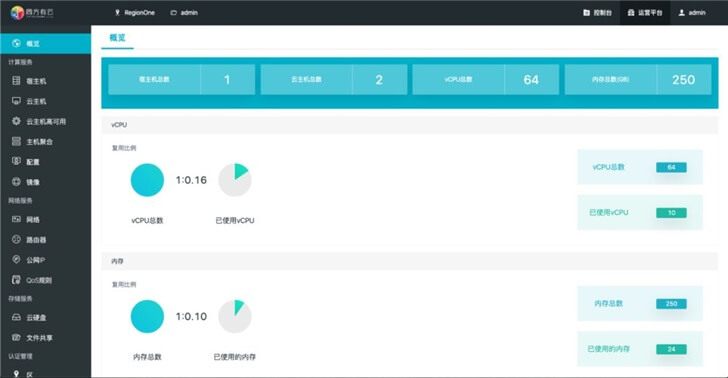Click the 云主机总数 summary card label
728x378 pixels.
pyautogui.click(x=306, y=79)
